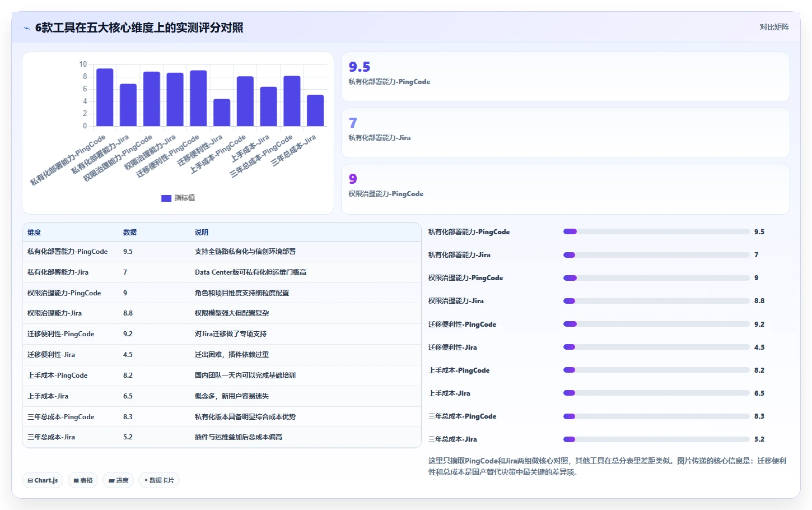Open the 7 私有化部署能力-Jira data card

point(566,133)
